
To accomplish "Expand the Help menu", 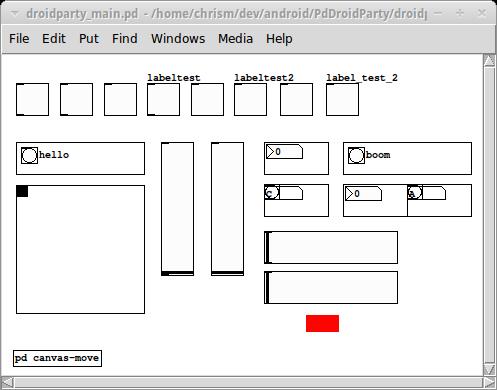I will pos(279,39).
